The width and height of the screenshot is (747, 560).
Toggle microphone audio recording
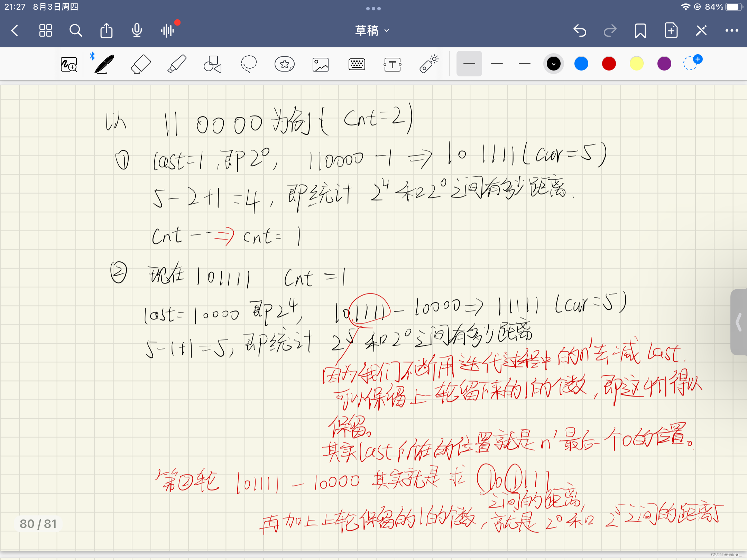tap(137, 30)
